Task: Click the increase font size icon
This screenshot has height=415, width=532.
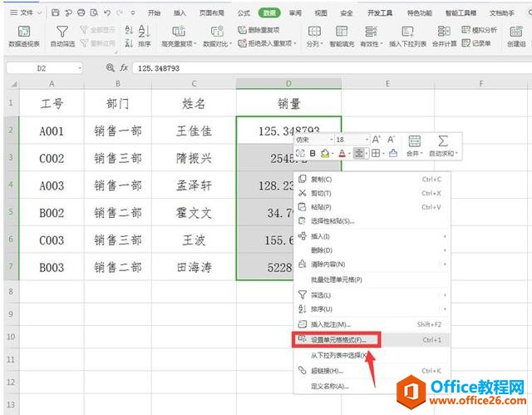Action: (x=376, y=140)
